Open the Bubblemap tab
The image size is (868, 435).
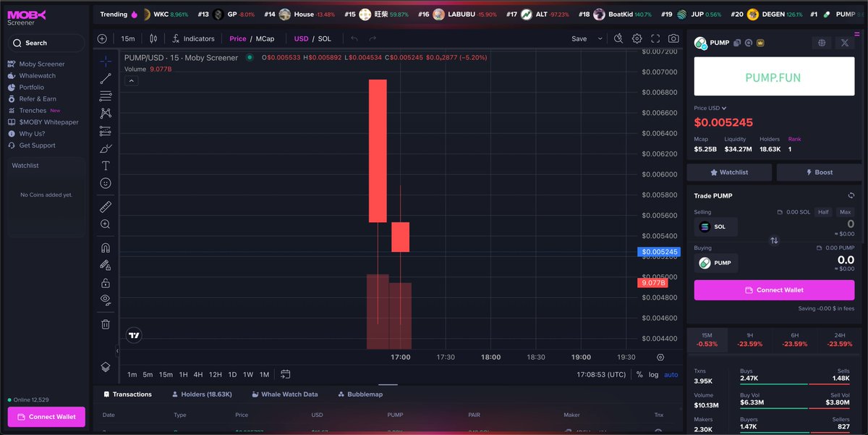(360, 394)
